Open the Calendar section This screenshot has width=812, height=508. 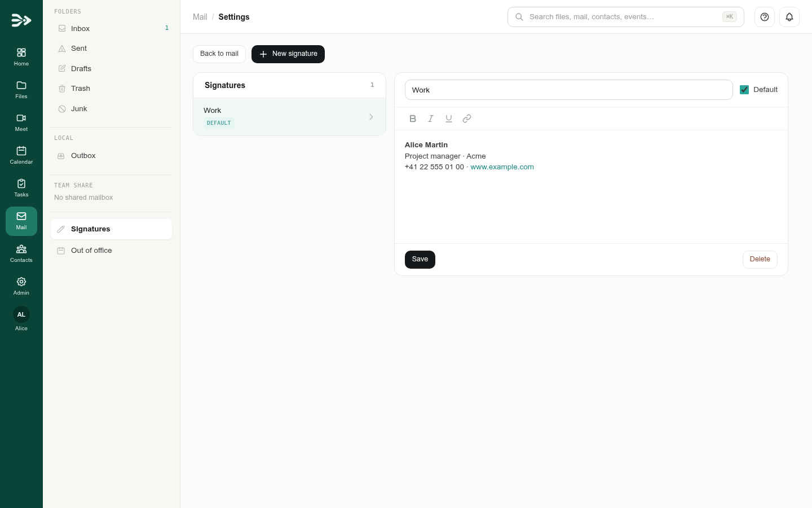tap(21, 156)
